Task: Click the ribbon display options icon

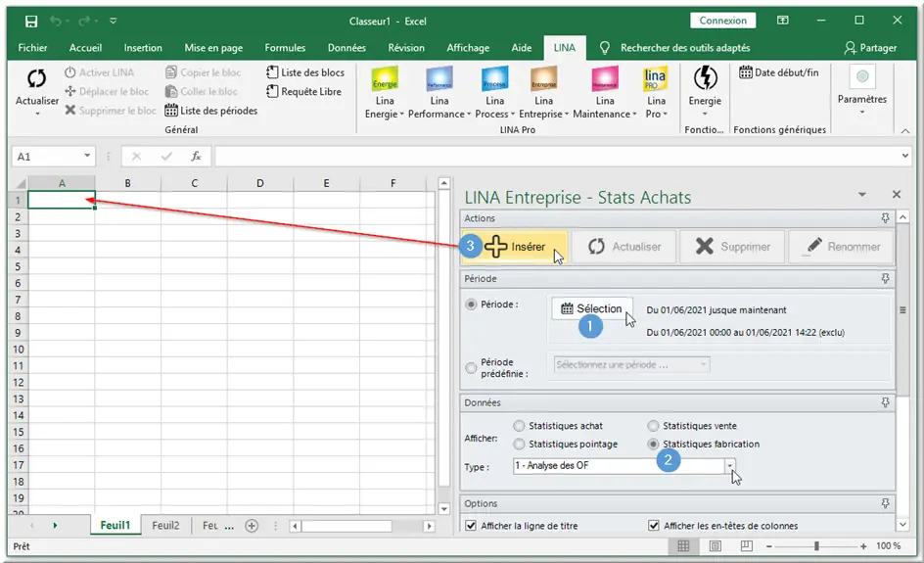Action: (783, 21)
